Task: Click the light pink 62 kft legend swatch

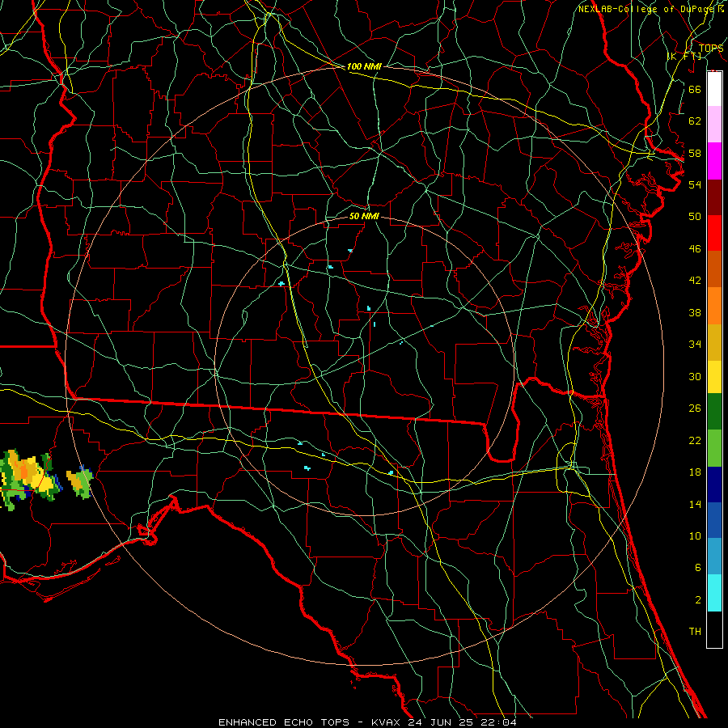Action: coord(714,124)
